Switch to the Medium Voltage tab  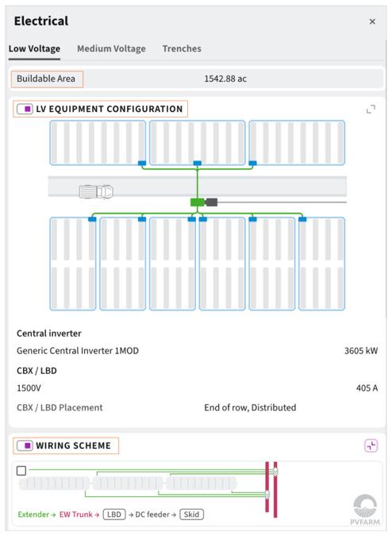click(x=111, y=48)
